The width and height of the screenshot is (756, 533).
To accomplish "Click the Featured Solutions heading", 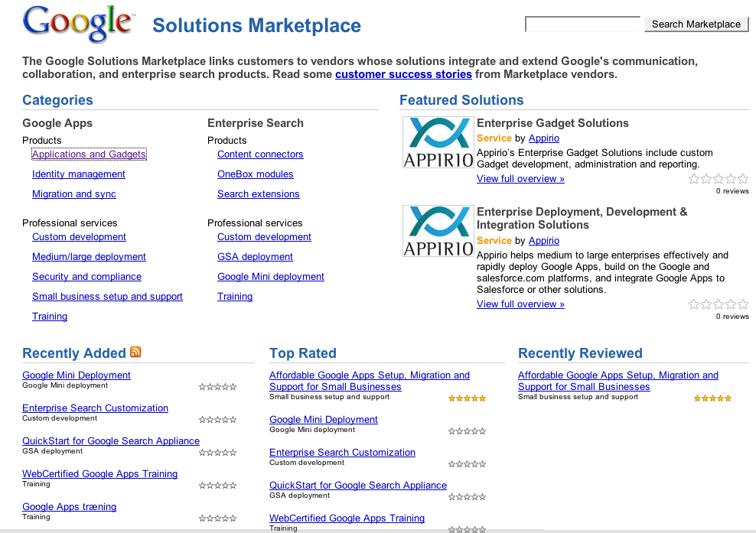I will pos(461,99).
